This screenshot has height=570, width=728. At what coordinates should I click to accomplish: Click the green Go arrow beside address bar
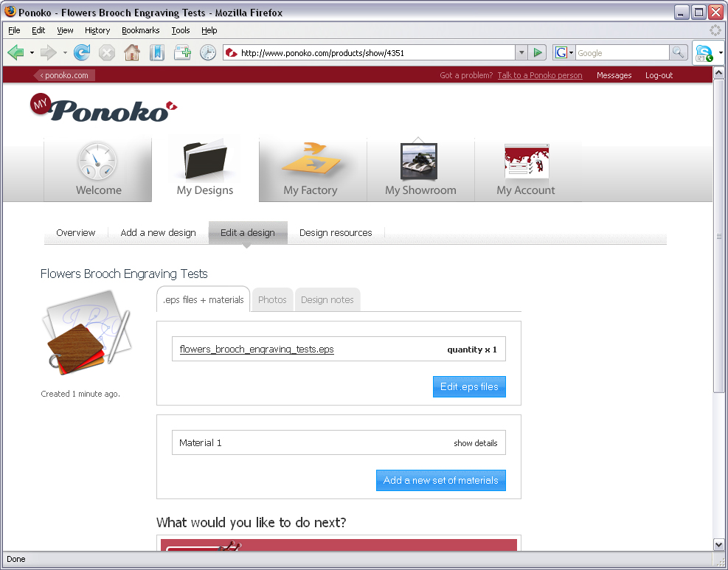(538, 52)
